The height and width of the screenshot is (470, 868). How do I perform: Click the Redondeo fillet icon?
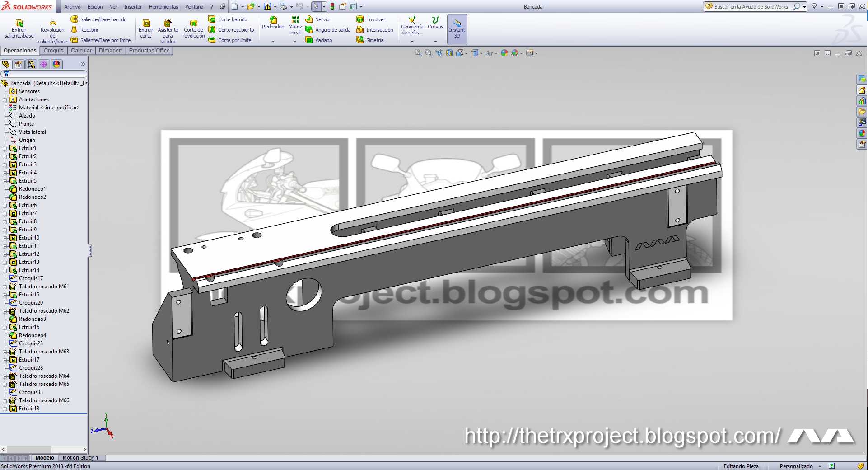pyautogui.click(x=273, y=20)
